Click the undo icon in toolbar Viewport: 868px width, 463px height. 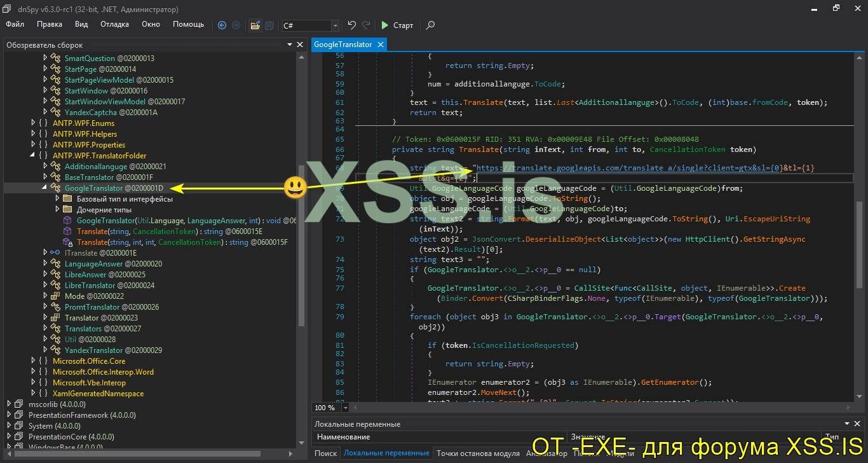(x=351, y=25)
